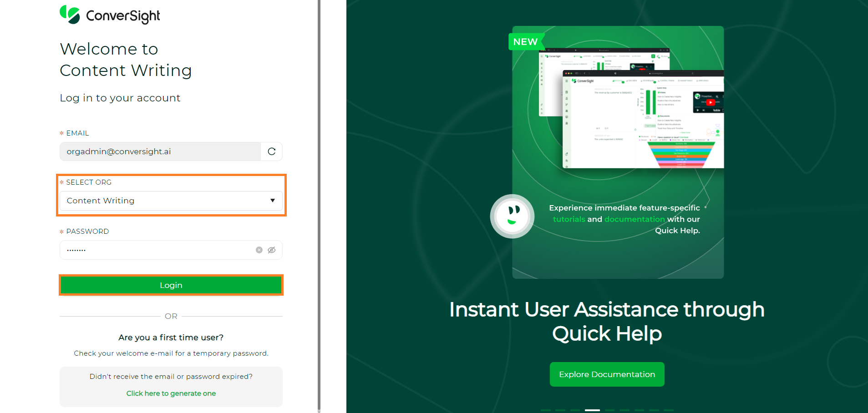The image size is (868, 413).
Task: Click the Explore Documentation button
Action: (607, 374)
